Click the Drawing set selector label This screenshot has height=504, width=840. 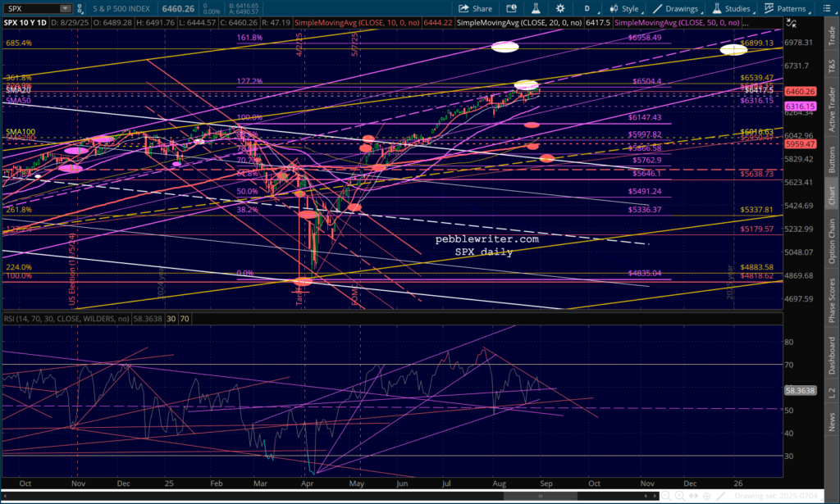[774, 496]
